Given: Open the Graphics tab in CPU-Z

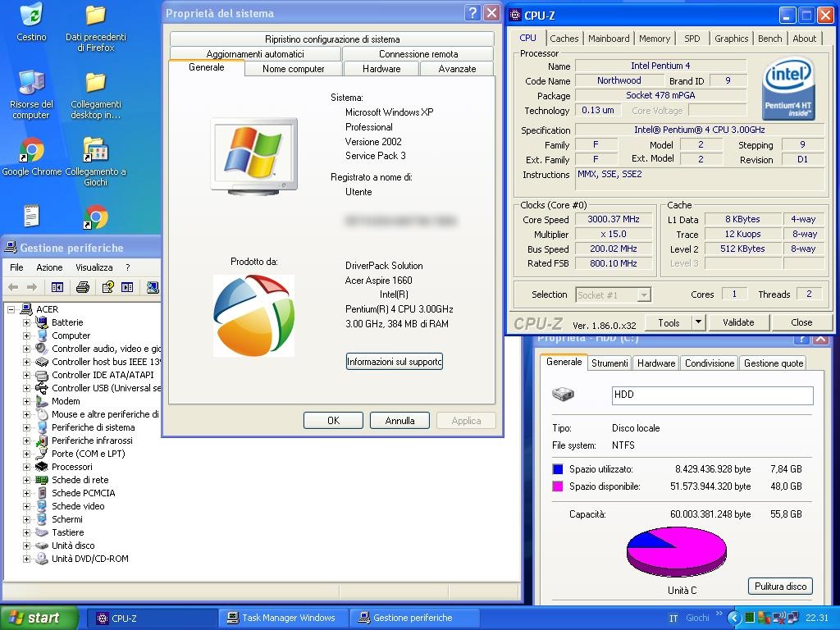Looking at the screenshot, I should click(x=731, y=39).
